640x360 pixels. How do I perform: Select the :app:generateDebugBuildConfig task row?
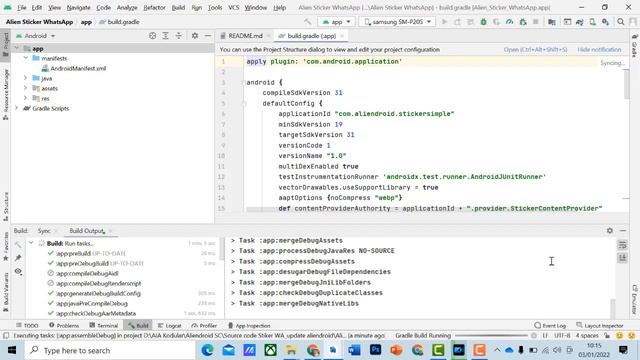coord(122,293)
